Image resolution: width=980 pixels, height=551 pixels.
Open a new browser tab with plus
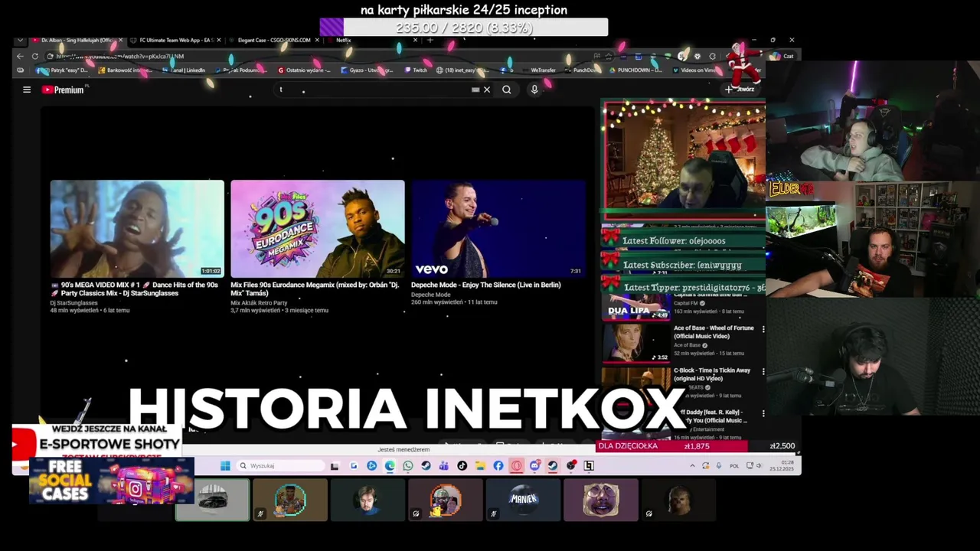430,40
